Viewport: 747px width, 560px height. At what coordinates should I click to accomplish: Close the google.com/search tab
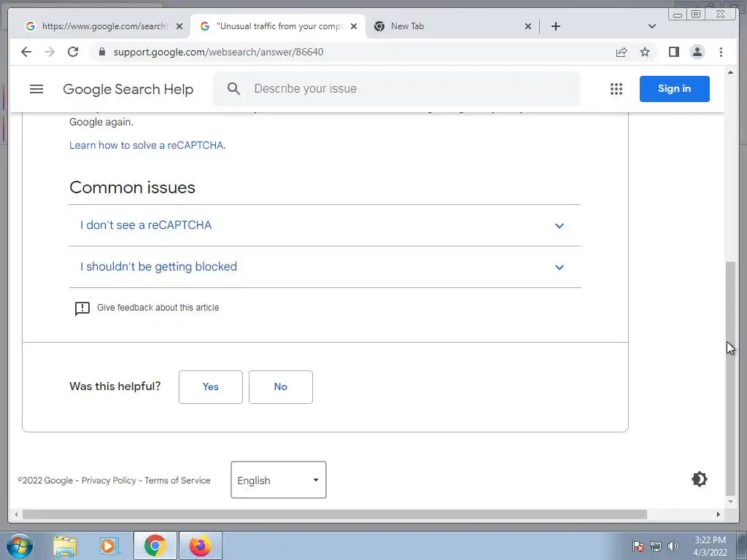(x=179, y=26)
